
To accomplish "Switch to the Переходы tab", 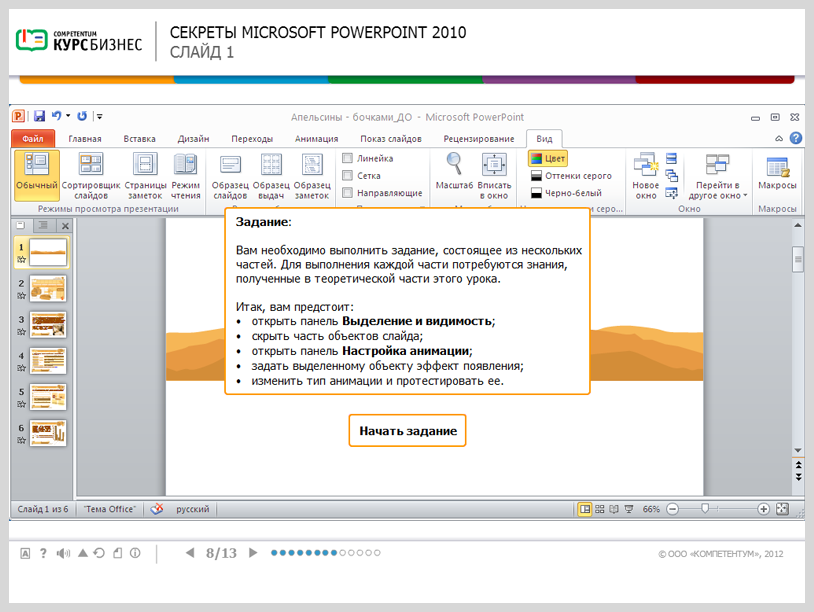I will coord(252,139).
